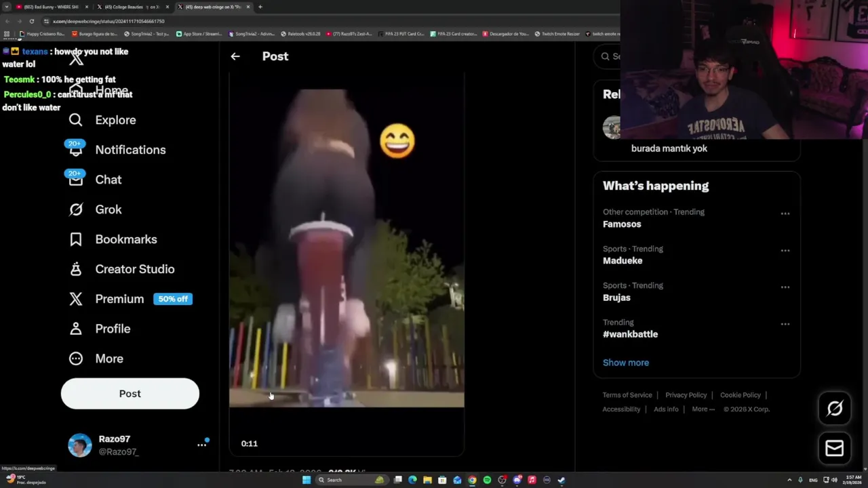Click the More circle icon
This screenshot has width=868, height=488.
[x=76, y=359]
